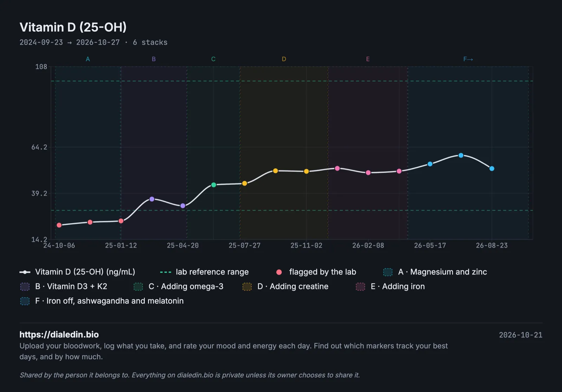Click 'A · Magnesium and zinc' legend text
Viewport: 562px width, 392px height.
[x=443, y=272]
